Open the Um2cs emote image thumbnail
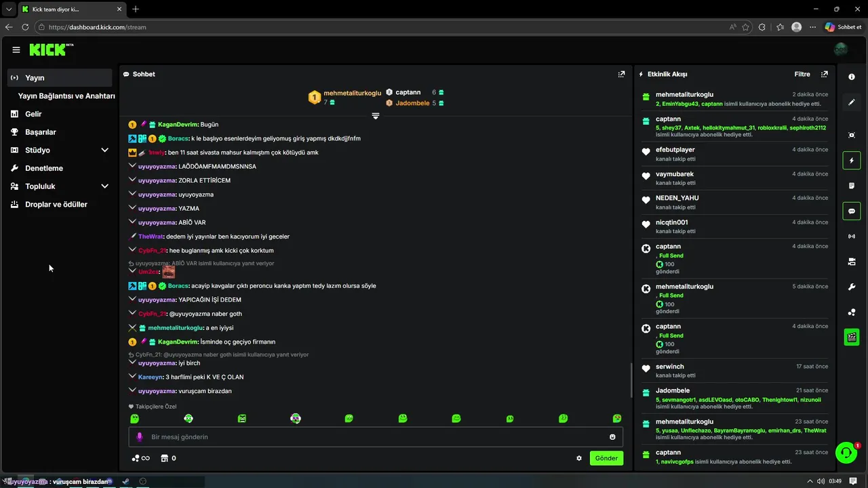Viewport: 868px width, 488px height. (x=168, y=272)
